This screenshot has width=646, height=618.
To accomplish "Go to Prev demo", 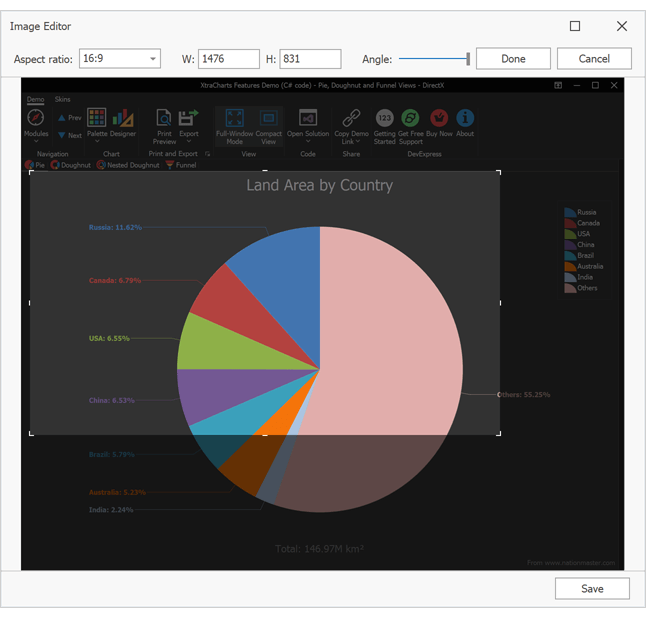I will tap(70, 118).
